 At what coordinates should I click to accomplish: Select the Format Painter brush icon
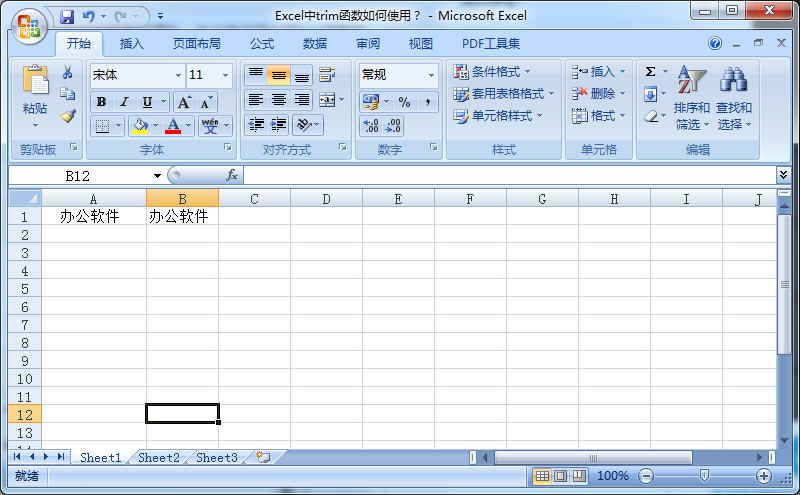point(68,116)
